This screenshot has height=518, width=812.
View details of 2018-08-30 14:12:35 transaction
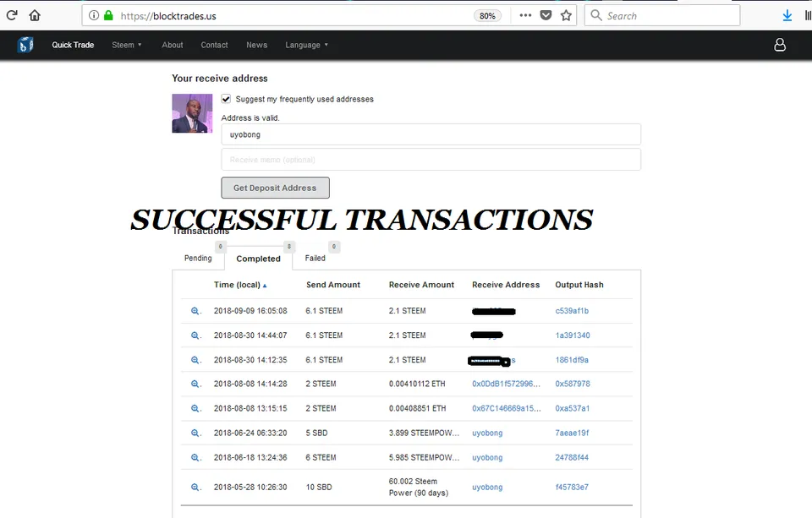pos(195,360)
